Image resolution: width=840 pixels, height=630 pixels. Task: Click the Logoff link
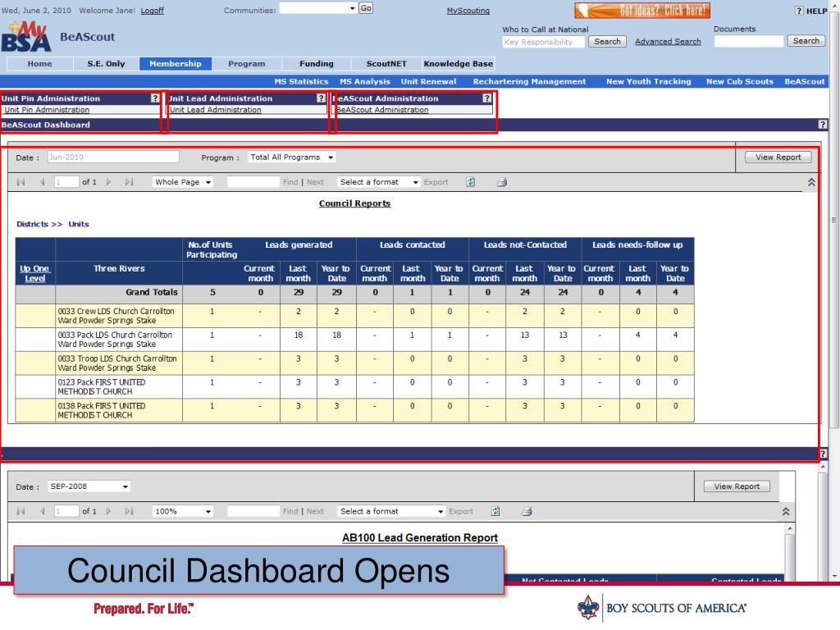coord(152,11)
